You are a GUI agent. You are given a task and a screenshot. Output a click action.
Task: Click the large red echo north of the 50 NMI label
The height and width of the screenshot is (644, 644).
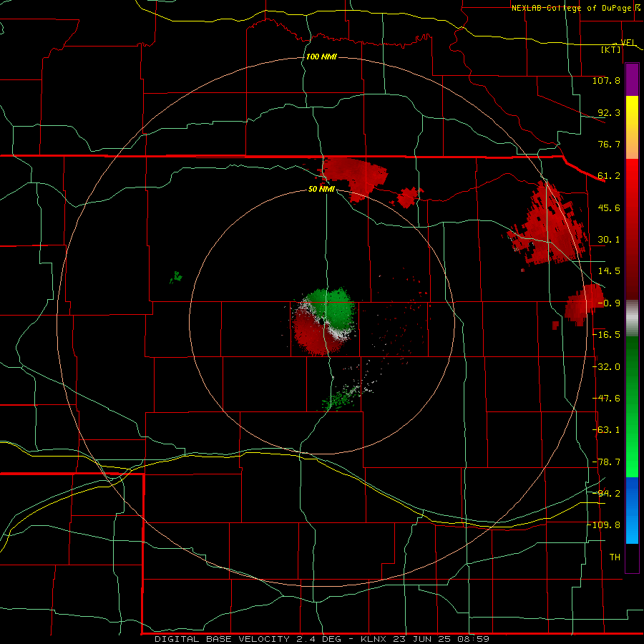pos(353,176)
